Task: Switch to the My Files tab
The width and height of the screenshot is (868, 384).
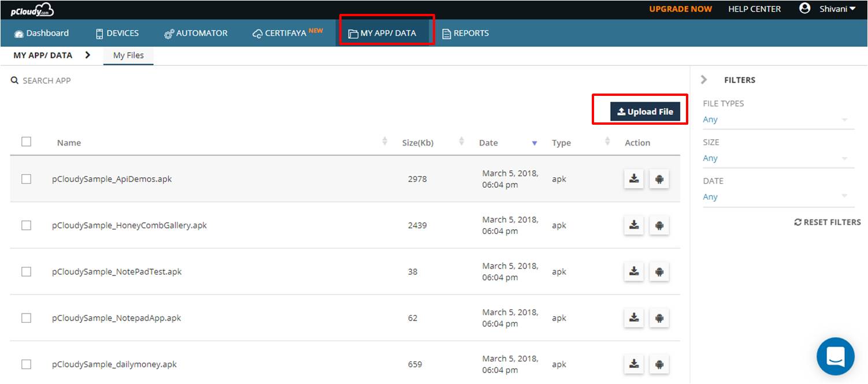Action: coord(128,55)
